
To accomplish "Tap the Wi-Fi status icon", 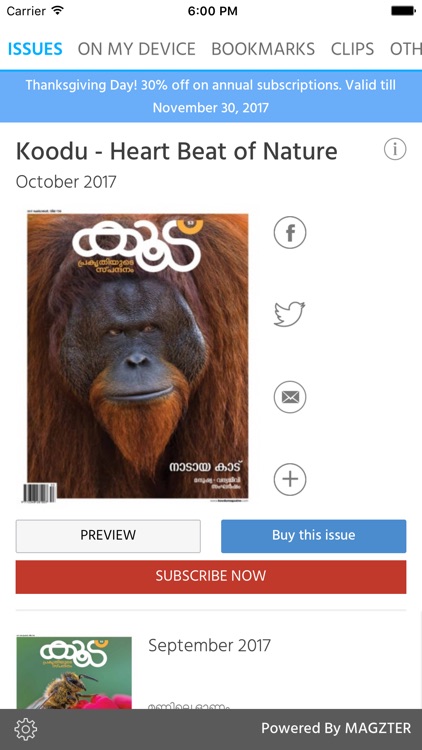I will (58, 11).
